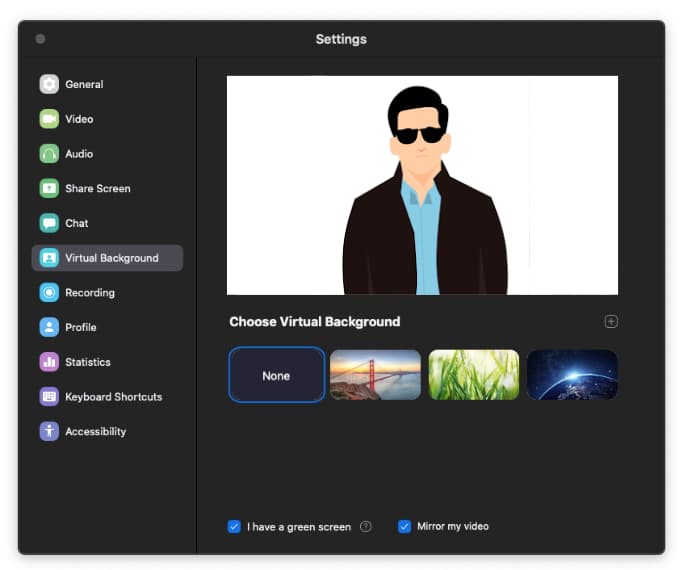Select the Chat settings label
Image resolution: width=683 pixels, height=570 pixels.
click(77, 223)
